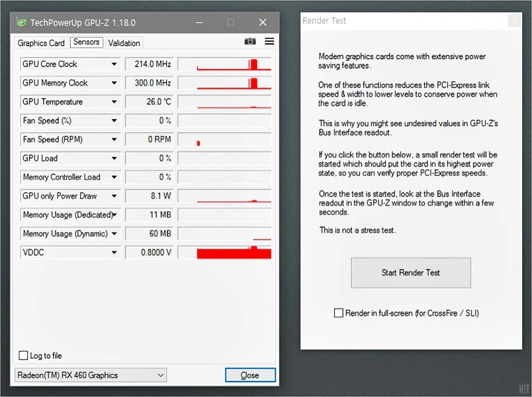This screenshot has width=532, height=397.
Task: Click the 'This is not a stress test.' text
Action: 357,230
